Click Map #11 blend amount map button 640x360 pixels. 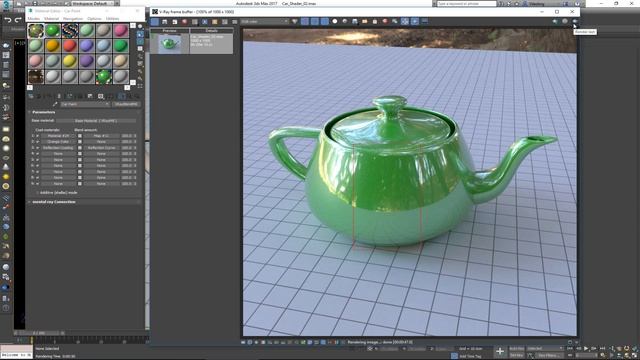(101, 136)
